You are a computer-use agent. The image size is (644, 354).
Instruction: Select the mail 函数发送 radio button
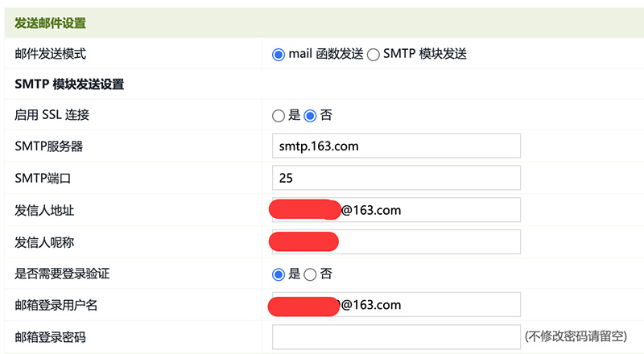click(x=279, y=55)
